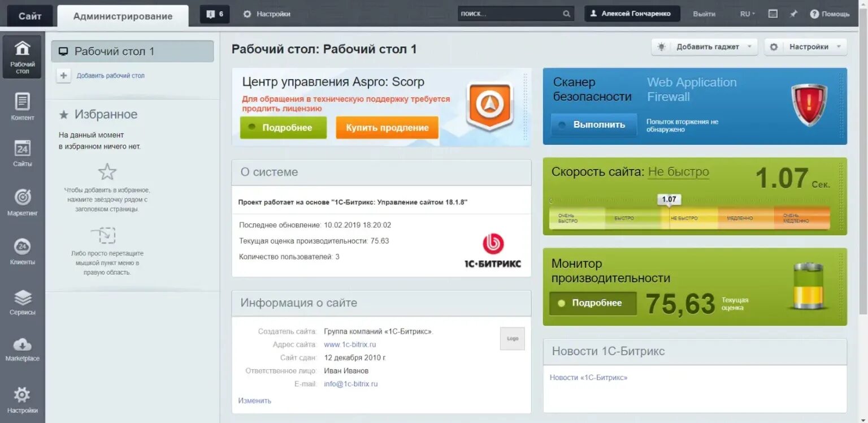Open www.1c-bitrix.ru site address link
Screen dimensions: 868x423
pos(350,344)
